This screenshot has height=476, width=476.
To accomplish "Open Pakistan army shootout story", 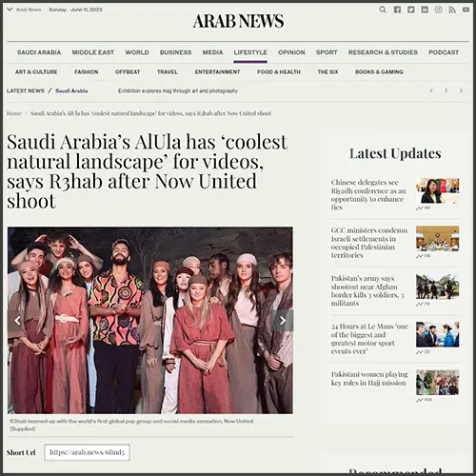I will point(367,290).
